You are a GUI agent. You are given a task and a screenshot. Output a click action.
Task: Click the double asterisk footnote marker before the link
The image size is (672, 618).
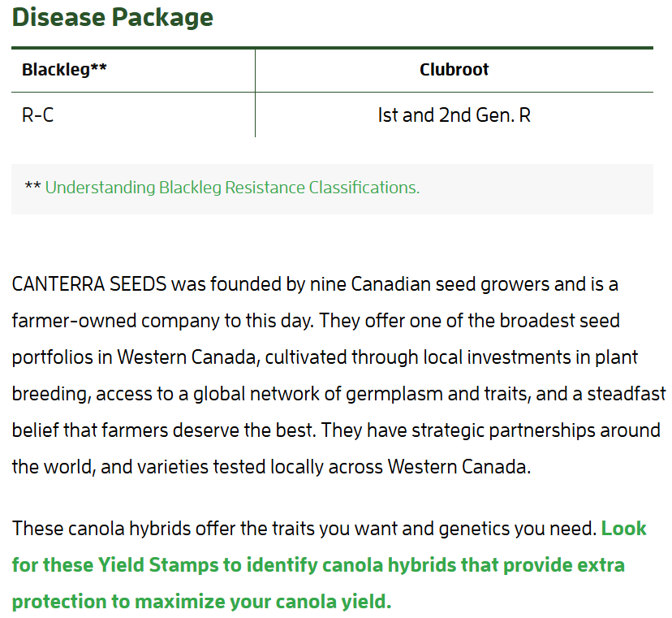(x=32, y=188)
